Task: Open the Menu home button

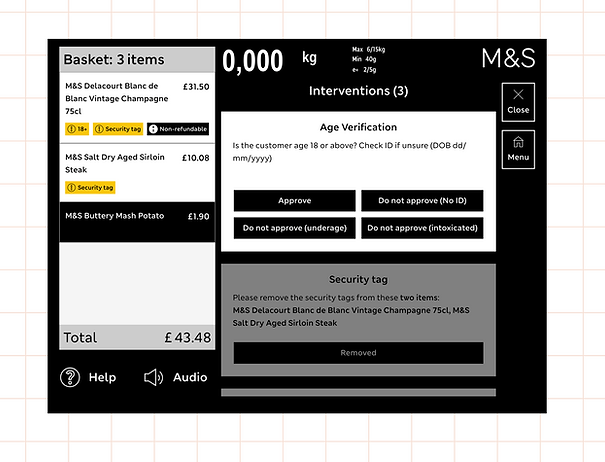Action: 518,149
